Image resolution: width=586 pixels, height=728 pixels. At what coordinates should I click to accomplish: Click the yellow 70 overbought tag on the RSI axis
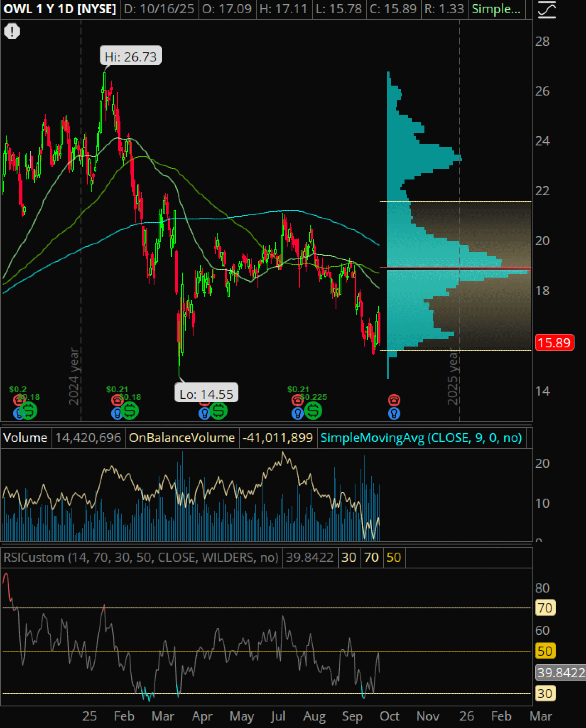[x=545, y=608]
